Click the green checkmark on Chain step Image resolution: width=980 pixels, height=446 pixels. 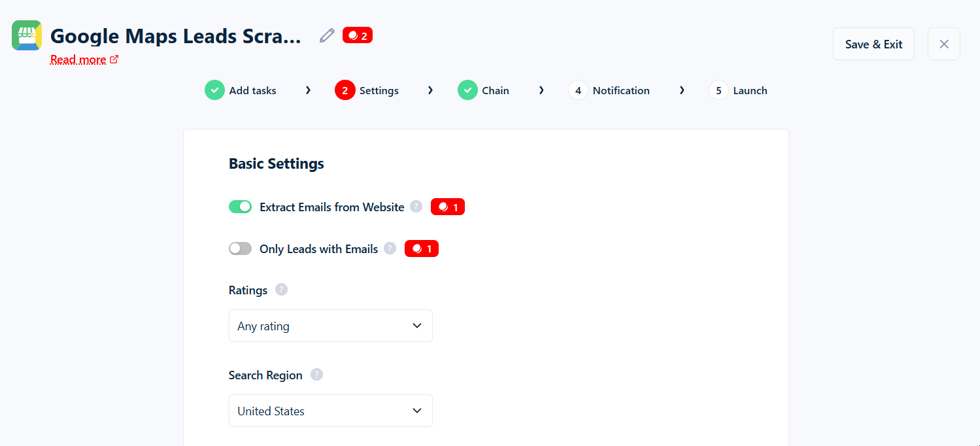(467, 90)
